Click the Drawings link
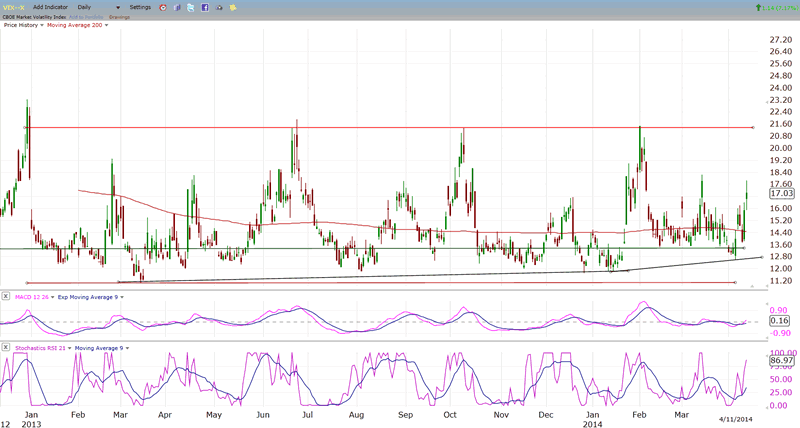Viewport: 800px width, 428px height. [x=121, y=17]
